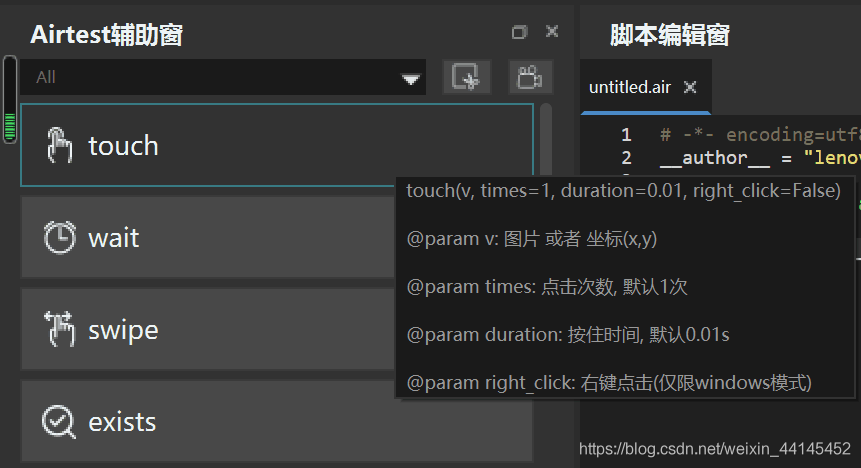Open the All filter dropdown
The image size is (861, 468).
pyautogui.click(x=223, y=77)
